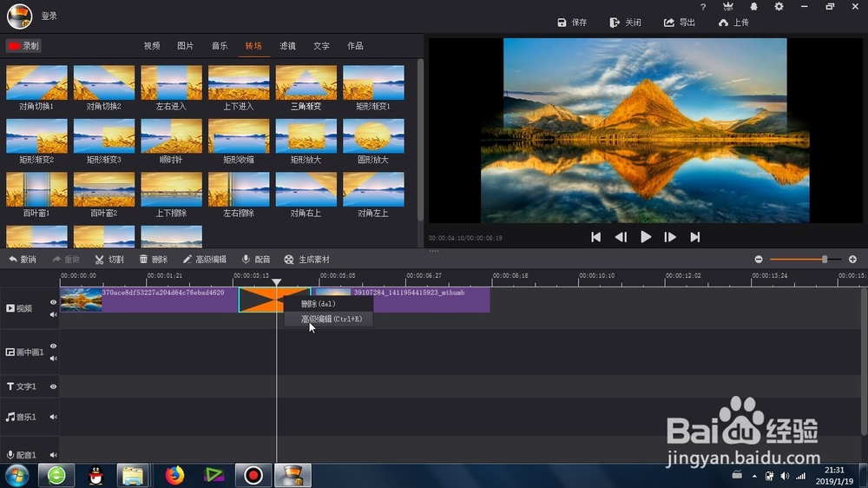This screenshot has height=488, width=868.
Task: Click the user avatar logo
Action: point(19,16)
